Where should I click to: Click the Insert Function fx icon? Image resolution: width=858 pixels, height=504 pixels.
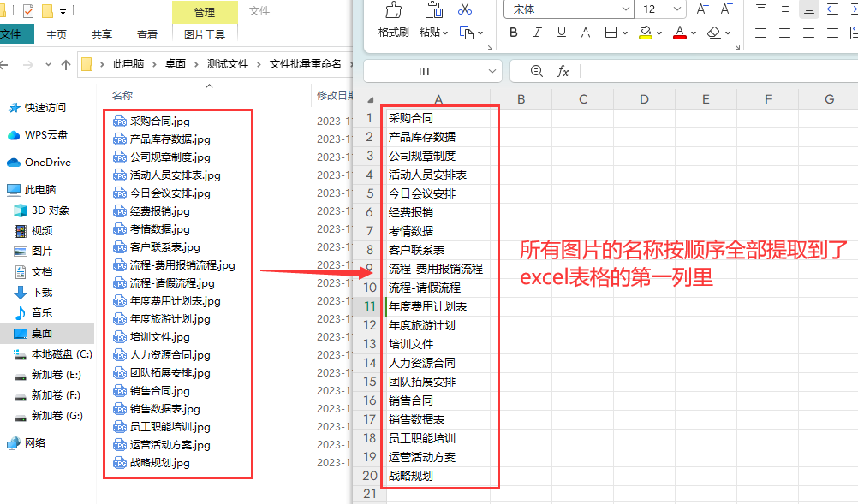(563, 71)
